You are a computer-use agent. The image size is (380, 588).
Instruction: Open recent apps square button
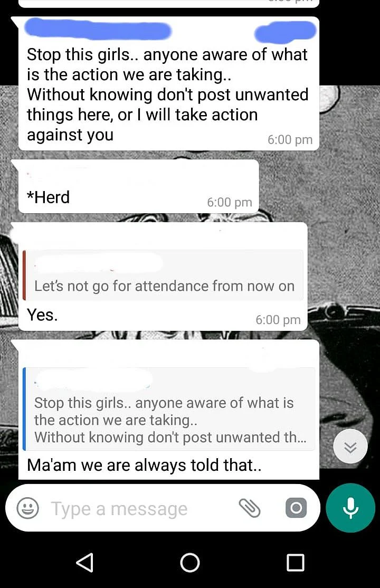(x=295, y=563)
